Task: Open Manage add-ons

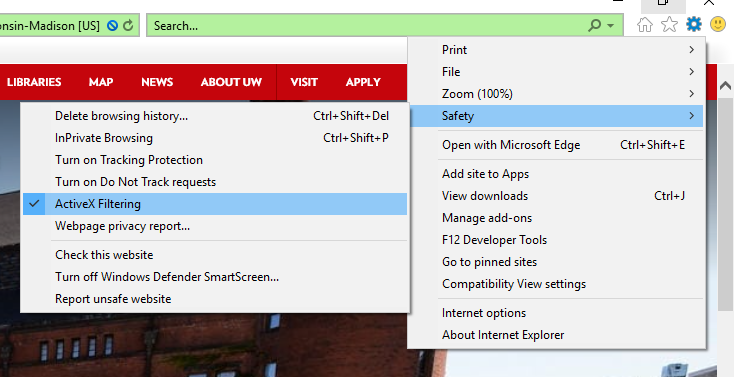Action: tap(557, 218)
